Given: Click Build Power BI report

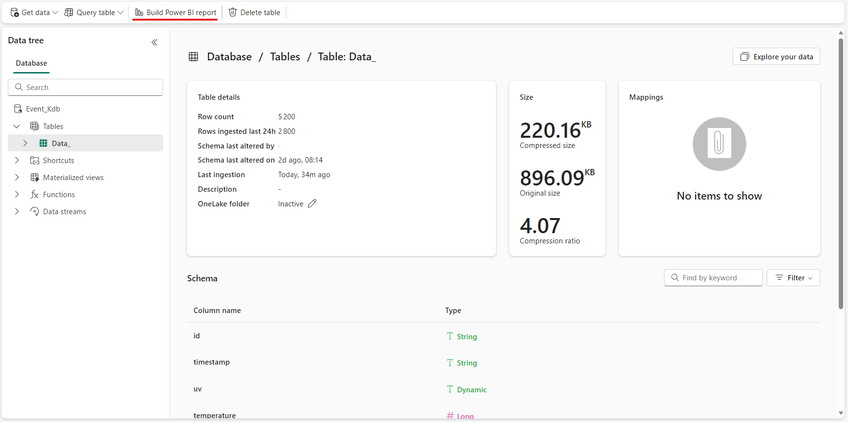Looking at the screenshot, I should [x=175, y=12].
